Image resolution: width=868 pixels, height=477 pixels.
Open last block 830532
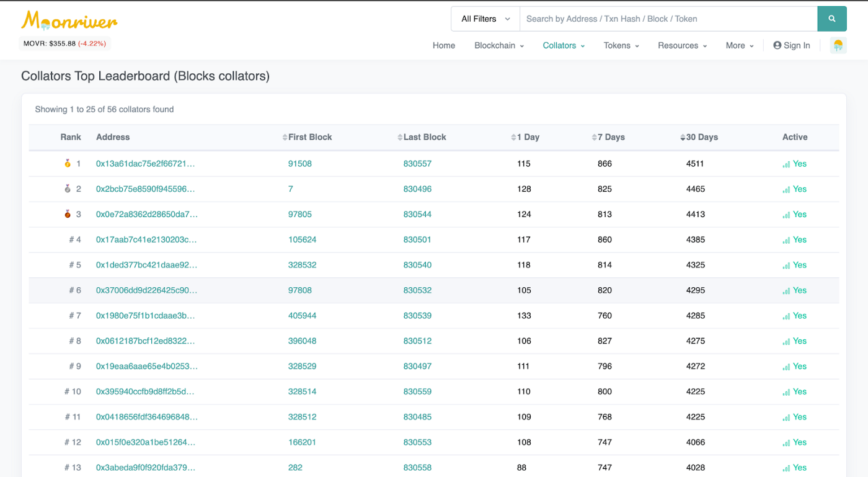pos(418,290)
